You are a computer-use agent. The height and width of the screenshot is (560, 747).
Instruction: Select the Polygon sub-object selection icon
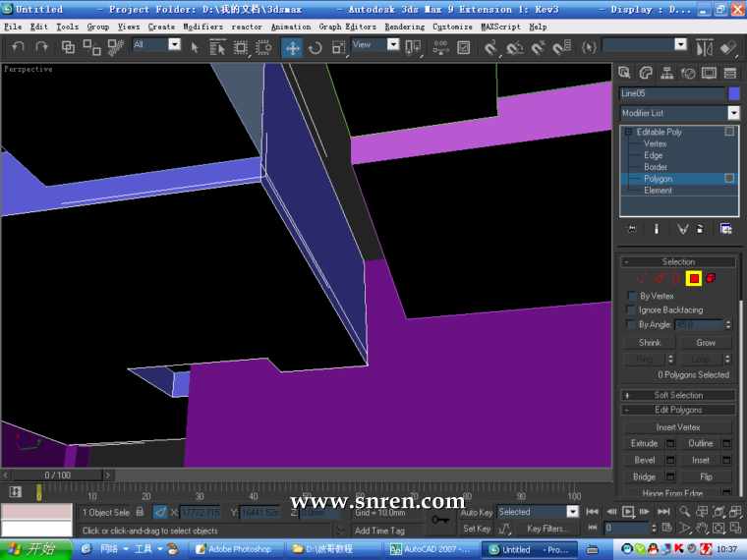click(x=694, y=279)
